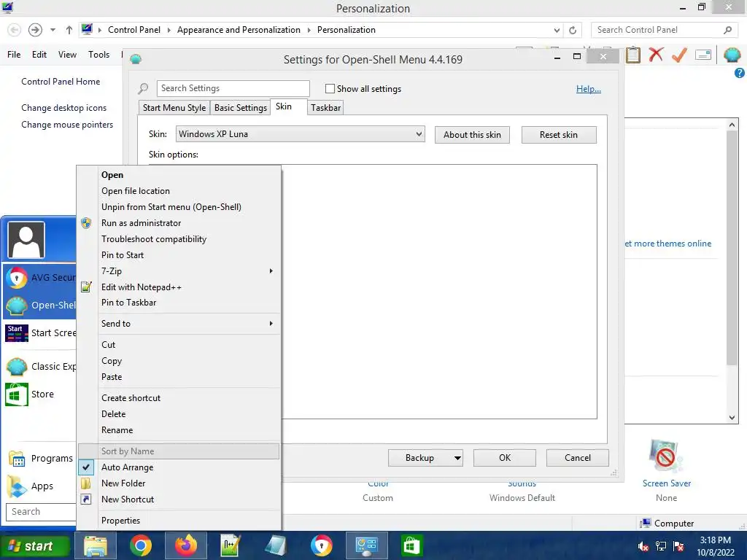Switch to Firefox on the taskbar
747x560 pixels.
click(x=186, y=545)
